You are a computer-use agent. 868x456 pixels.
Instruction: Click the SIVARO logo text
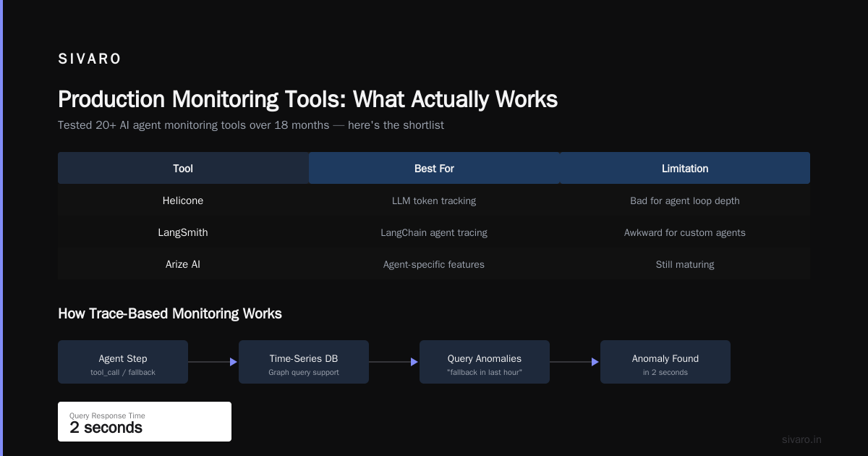point(90,59)
